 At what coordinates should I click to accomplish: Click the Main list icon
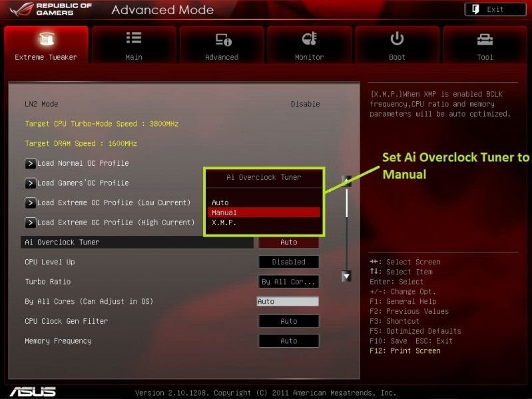point(134,38)
